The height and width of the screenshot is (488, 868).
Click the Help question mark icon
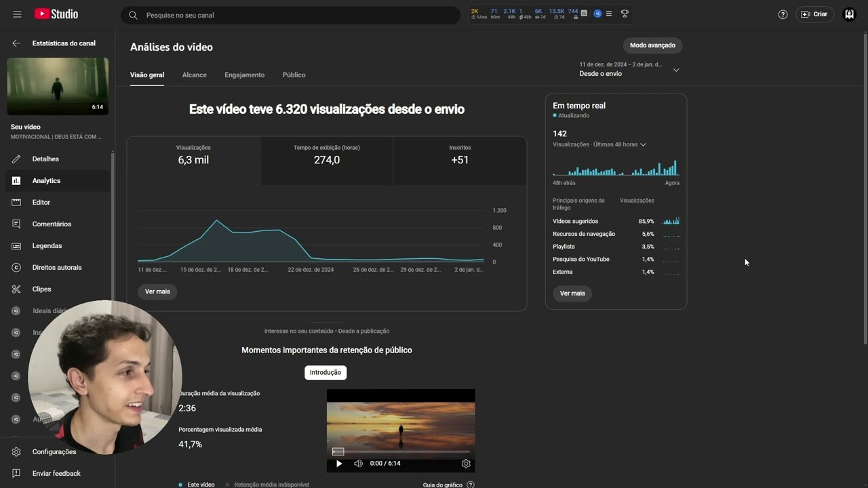(783, 14)
